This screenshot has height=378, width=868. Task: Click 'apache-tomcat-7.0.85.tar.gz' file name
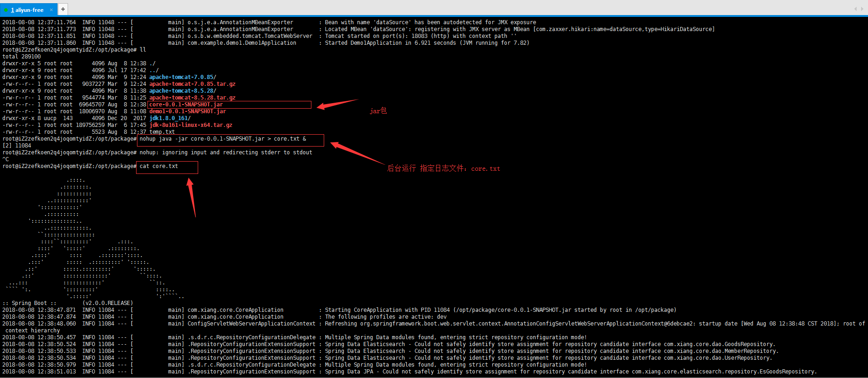click(192, 84)
